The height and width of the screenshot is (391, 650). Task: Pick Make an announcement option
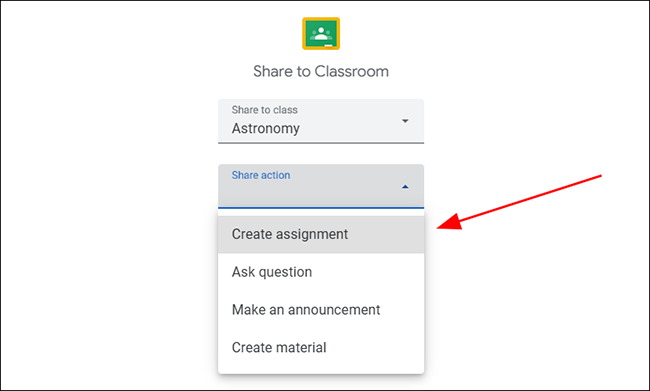[x=321, y=310]
